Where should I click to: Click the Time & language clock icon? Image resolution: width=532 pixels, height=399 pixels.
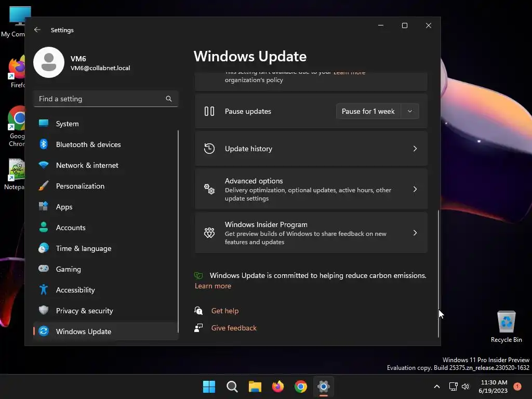tap(44, 248)
